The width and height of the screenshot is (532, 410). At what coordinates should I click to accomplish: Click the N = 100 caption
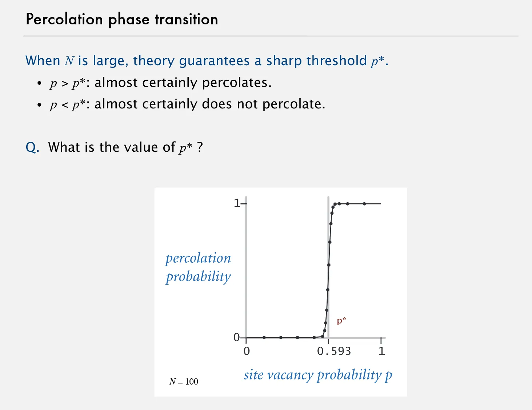184,382
